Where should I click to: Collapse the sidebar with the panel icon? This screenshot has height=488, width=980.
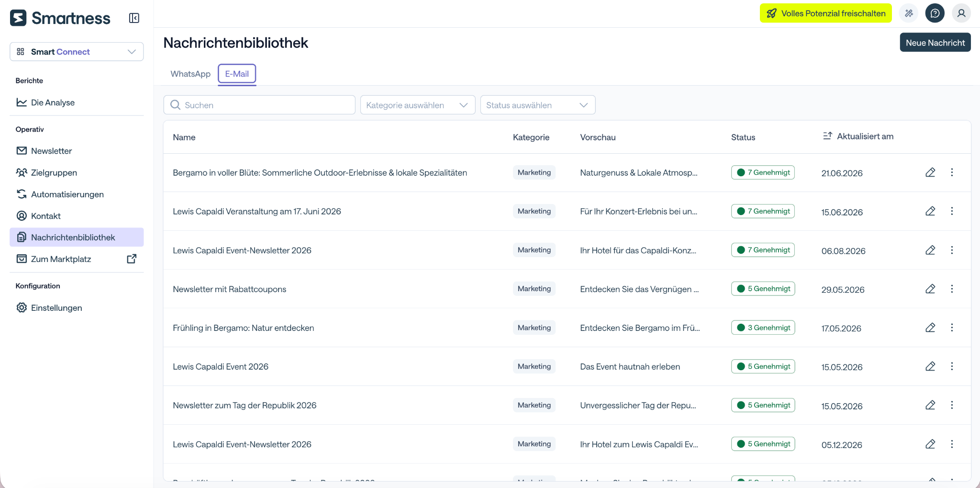point(134,18)
